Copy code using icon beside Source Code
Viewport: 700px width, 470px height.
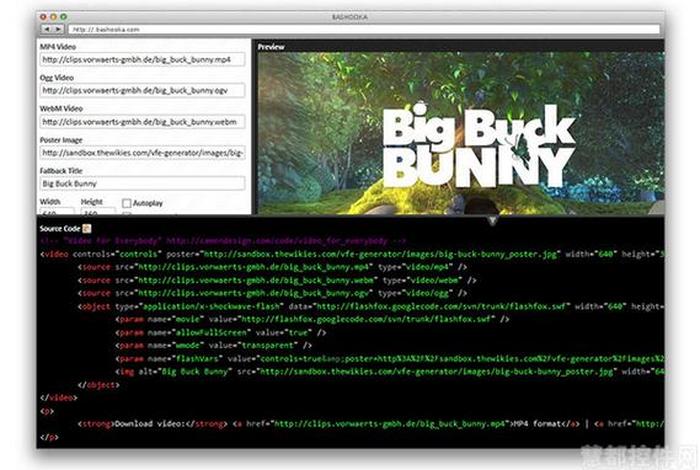[x=87, y=229]
